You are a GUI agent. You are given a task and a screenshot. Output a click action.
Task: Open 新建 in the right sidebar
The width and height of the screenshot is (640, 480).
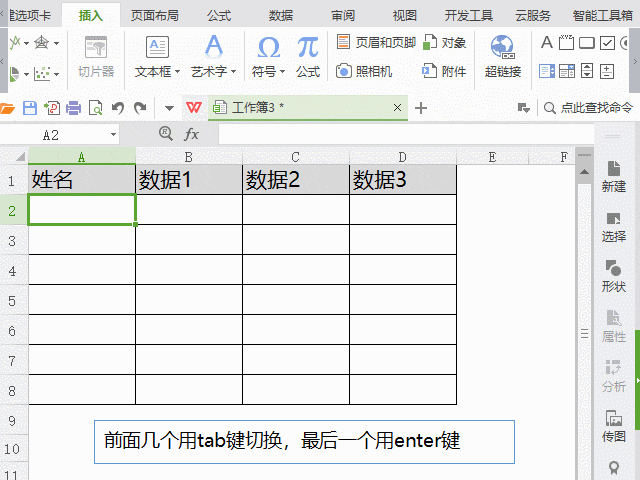[613, 177]
